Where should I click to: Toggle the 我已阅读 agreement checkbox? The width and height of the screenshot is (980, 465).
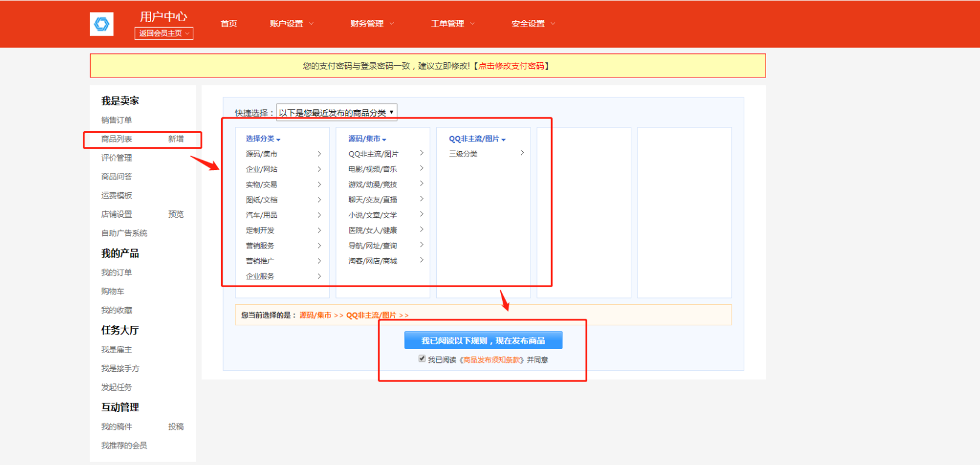(x=422, y=359)
